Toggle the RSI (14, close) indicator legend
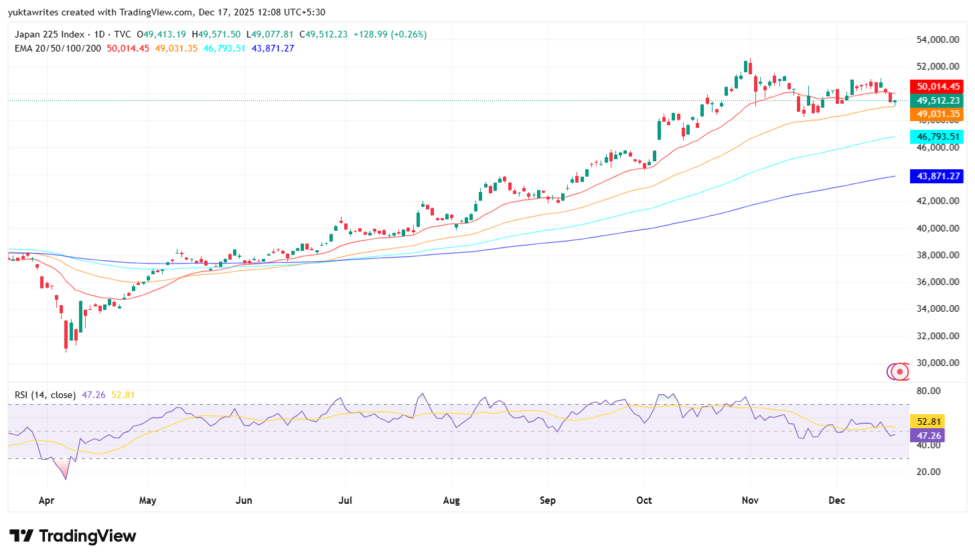 click(x=45, y=395)
